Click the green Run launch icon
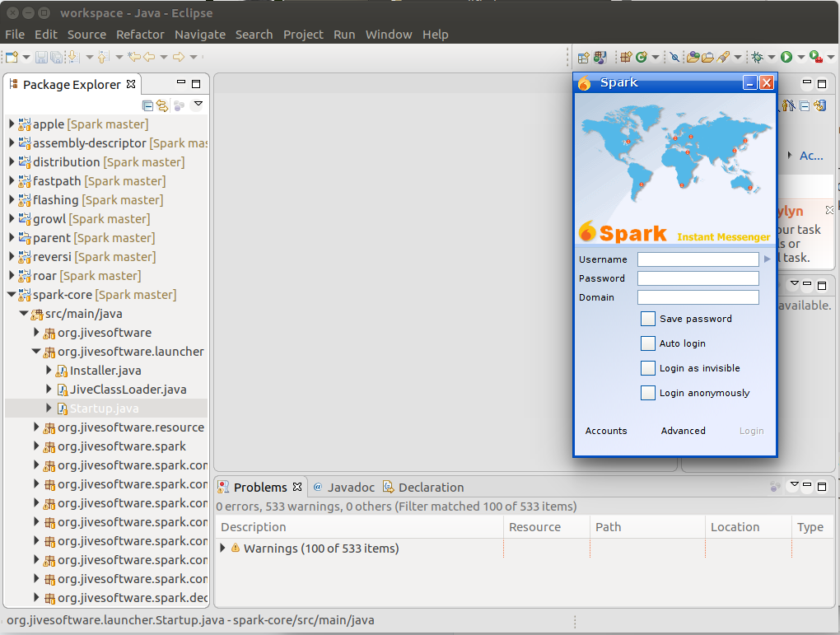The image size is (840, 635). (x=786, y=57)
